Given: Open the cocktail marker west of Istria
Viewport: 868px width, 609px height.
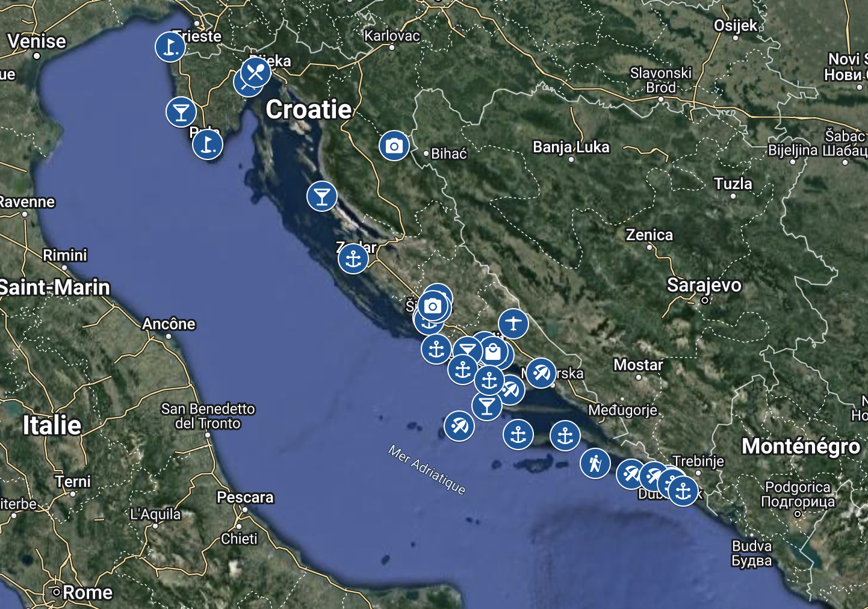Looking at the screenshot, I should coord(181,111).
